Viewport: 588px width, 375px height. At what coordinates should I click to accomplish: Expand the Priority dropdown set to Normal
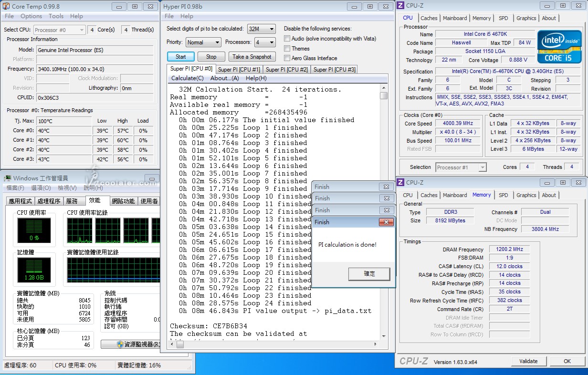point(203,42)
